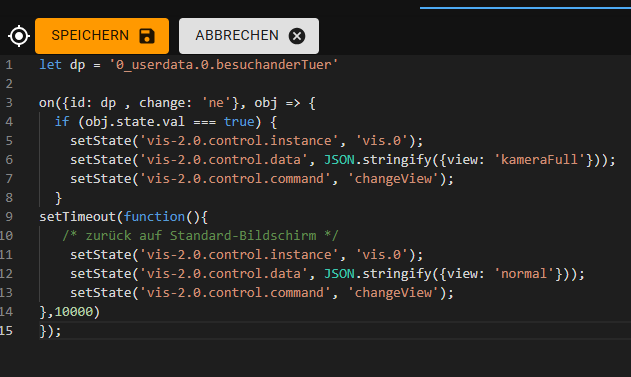The height and width of the screenshot is (377, 631).
Task: Click 'obj.state.val' expression on line 4
Action: click(135, 122)
